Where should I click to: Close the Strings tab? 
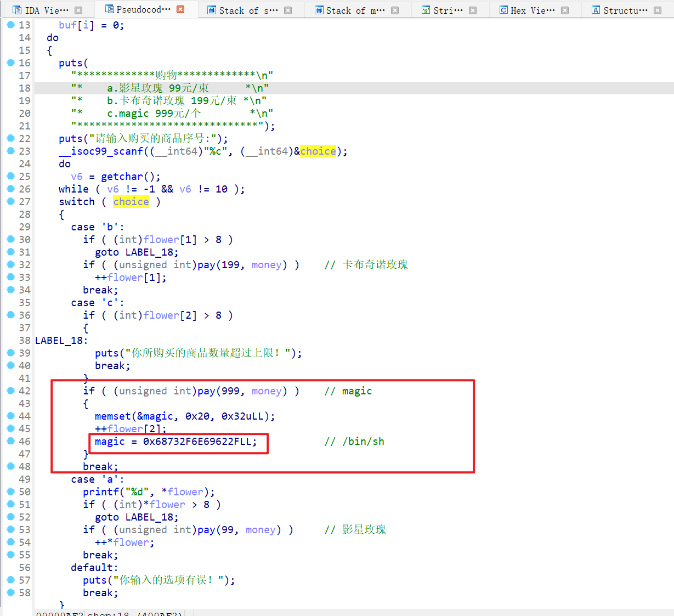[473, 10]
